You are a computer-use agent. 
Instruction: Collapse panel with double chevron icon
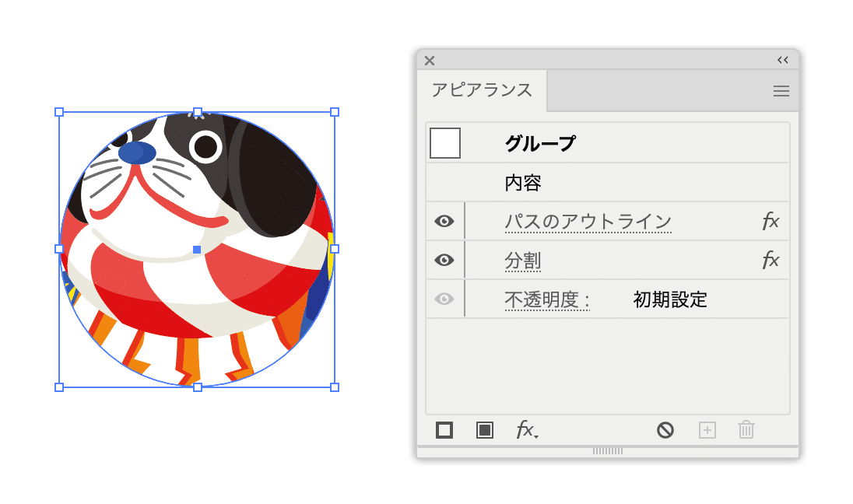(x=783, y=60)
